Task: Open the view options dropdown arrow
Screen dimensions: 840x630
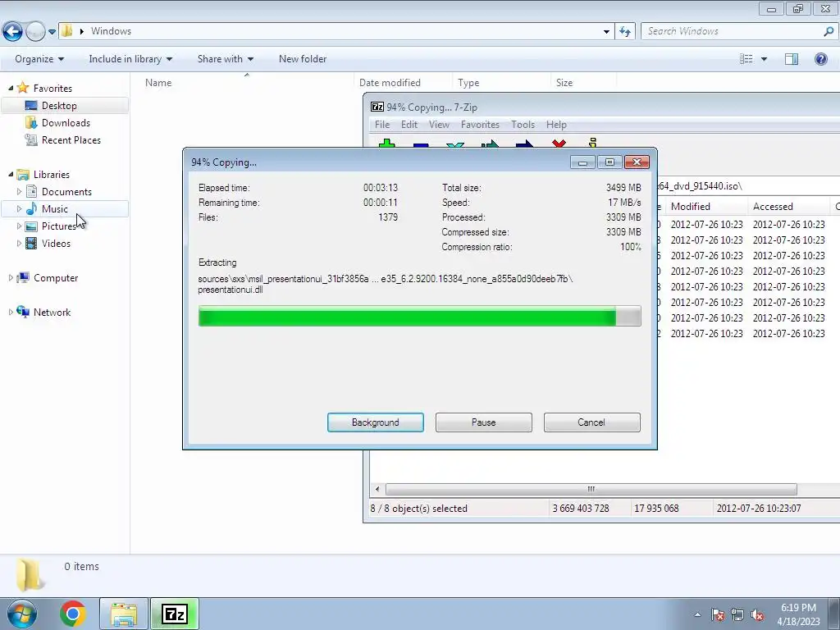Action: 764,59
